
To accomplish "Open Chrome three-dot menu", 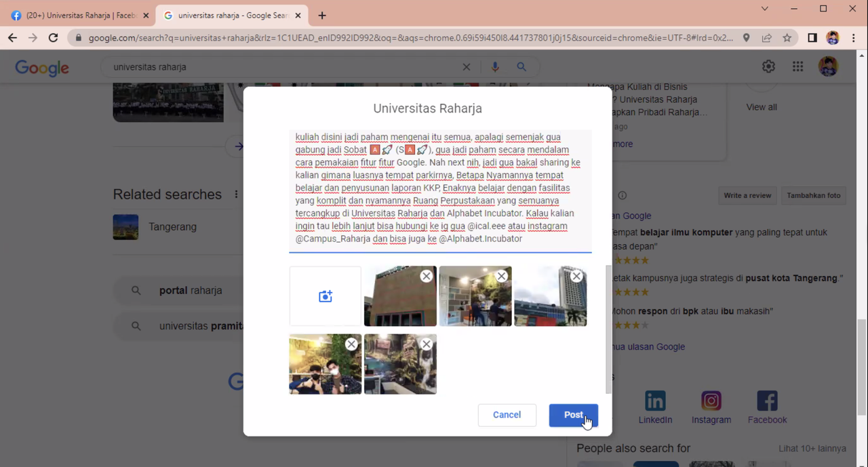I will 853,38.
